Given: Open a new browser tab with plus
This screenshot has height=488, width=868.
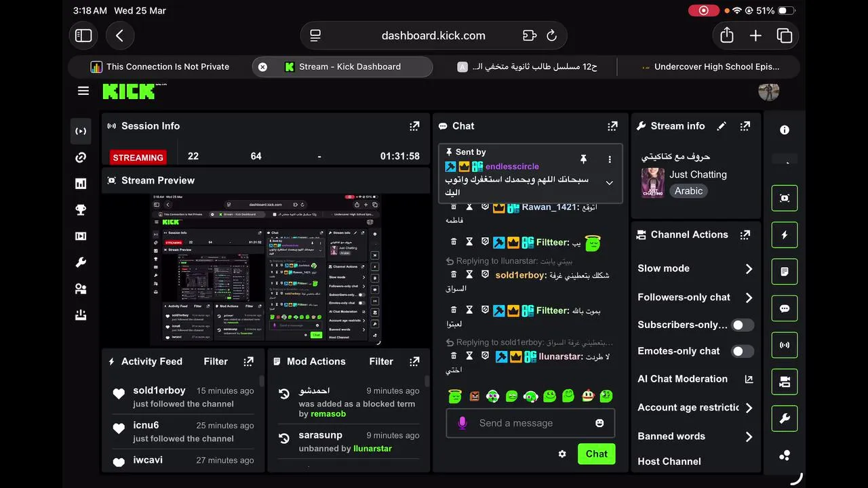Looking at the screenshot, I should (755, 35).
